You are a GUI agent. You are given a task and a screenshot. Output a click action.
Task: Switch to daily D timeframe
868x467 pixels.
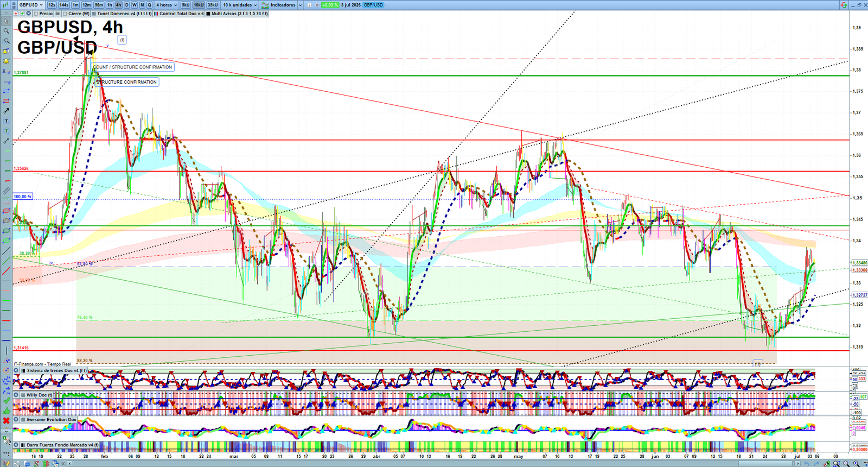126,5
